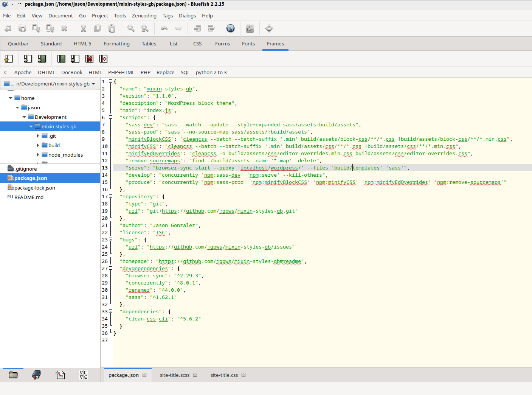
Task: Click the Unindent toolbar icon
Action: click(197, 28)
